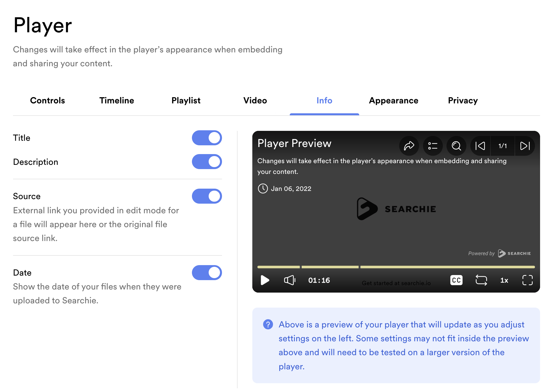
Task: Click the clock icon beside Jan 06, 2022
Action: pos(263,188)
